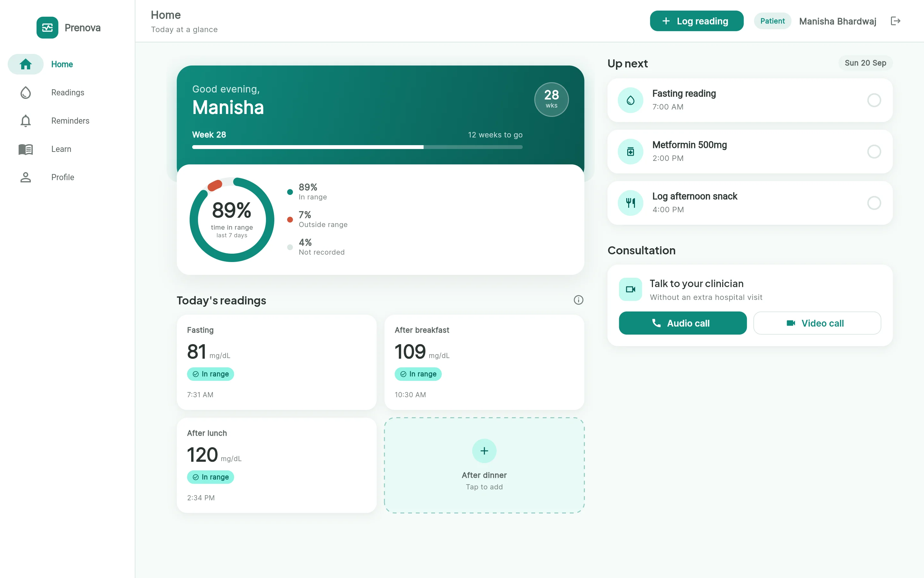Open the After breakfast 109 mg/dL card
Image resolution: width=924 pixels, height=578 pixels.
(x=484, y=363)
